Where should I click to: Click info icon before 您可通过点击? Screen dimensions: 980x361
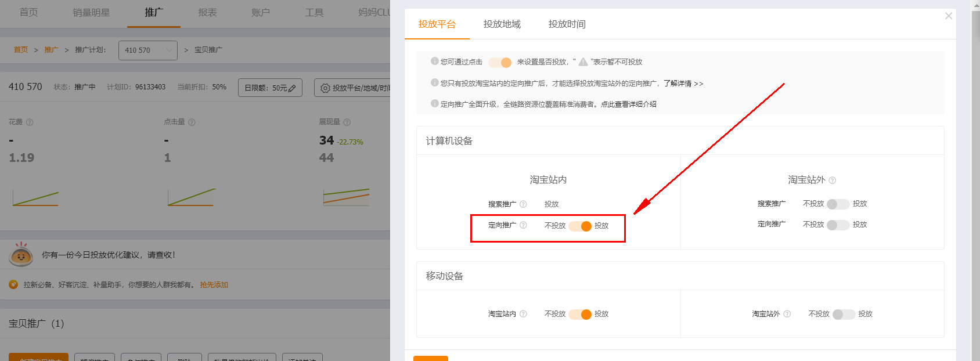[x=434, y=61]
